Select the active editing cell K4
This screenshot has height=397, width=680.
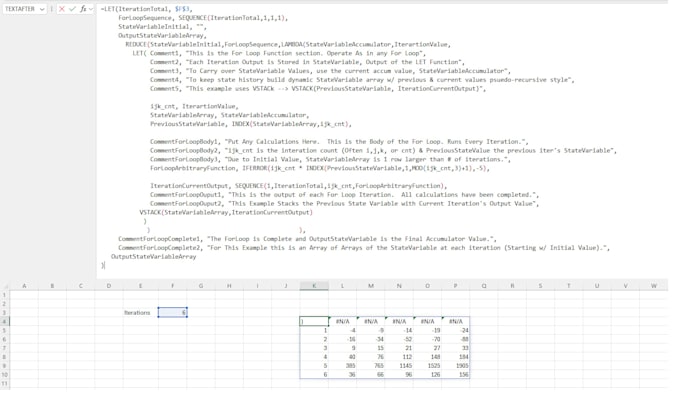click(x=314, y=322)
